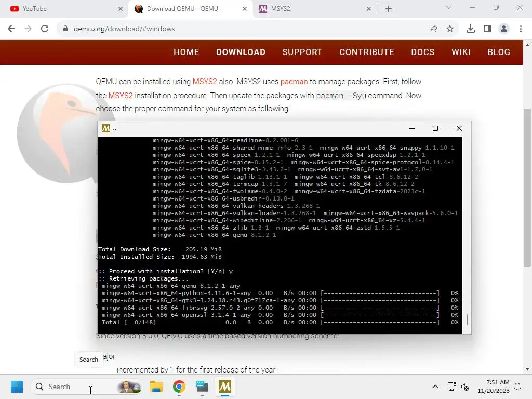Viewport: 532px width, 399px height.
Task: Show hidden system tray icons
Action: click(x=435, y=387)
